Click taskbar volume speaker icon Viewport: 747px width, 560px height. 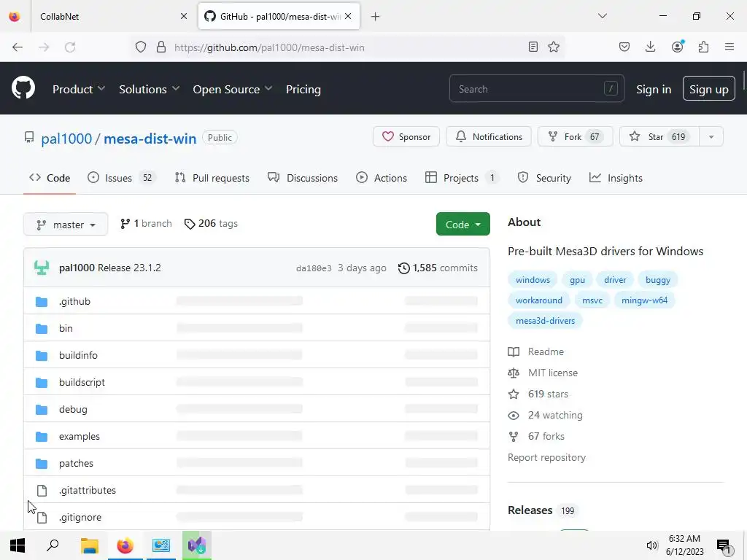[651, 545]
